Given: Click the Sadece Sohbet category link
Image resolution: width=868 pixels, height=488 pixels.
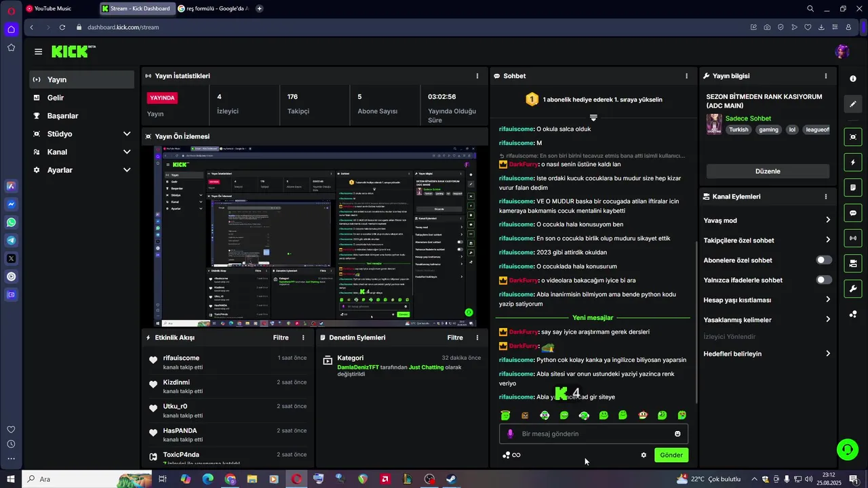Looking at the screenshot, I should [748, 118].
